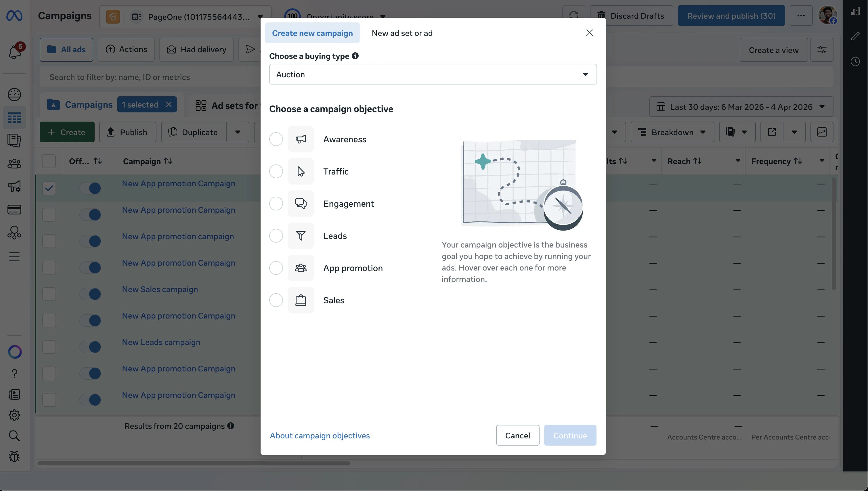Screen dimensions: 868x491
Task: Switch to New ad set or ad tab
Action: tap(402, 33)
